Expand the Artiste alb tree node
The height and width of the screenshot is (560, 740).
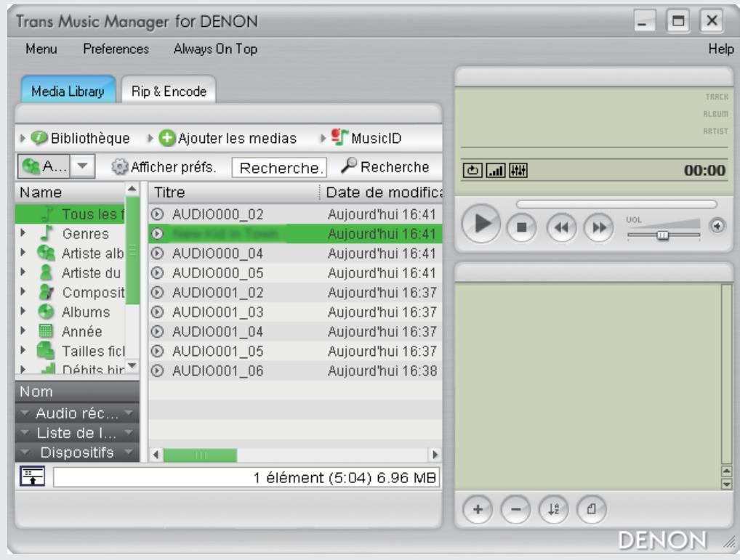(x=23, y=253)
